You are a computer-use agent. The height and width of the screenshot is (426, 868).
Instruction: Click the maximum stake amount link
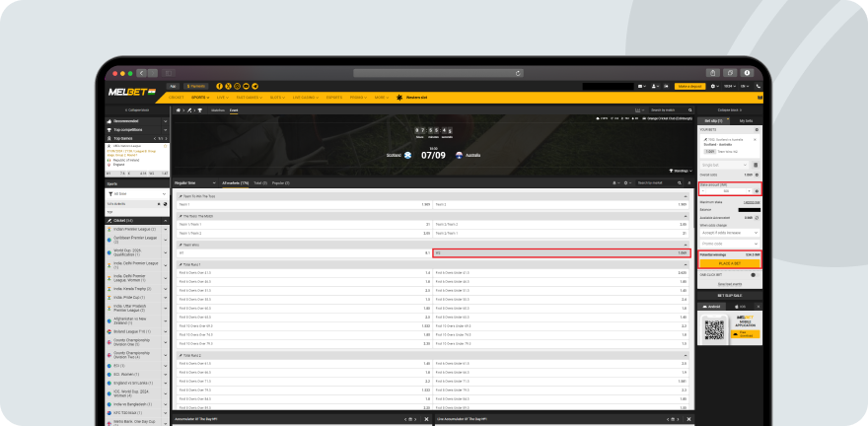[752, 202]
